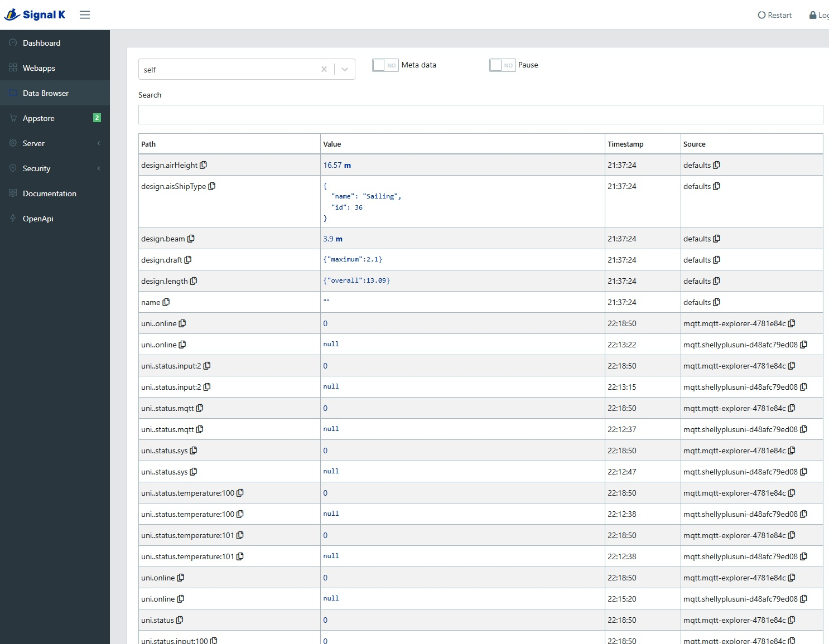Click the Sailing aisShipType JSON value
Screen dimensions: 829x644
[x=362, y=202]
